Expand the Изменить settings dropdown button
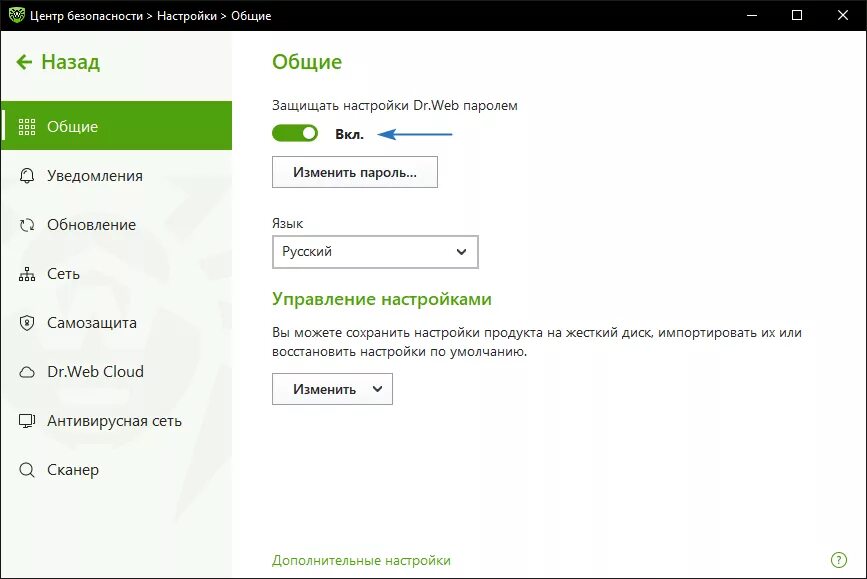867x579 pixels. (332, 389)
